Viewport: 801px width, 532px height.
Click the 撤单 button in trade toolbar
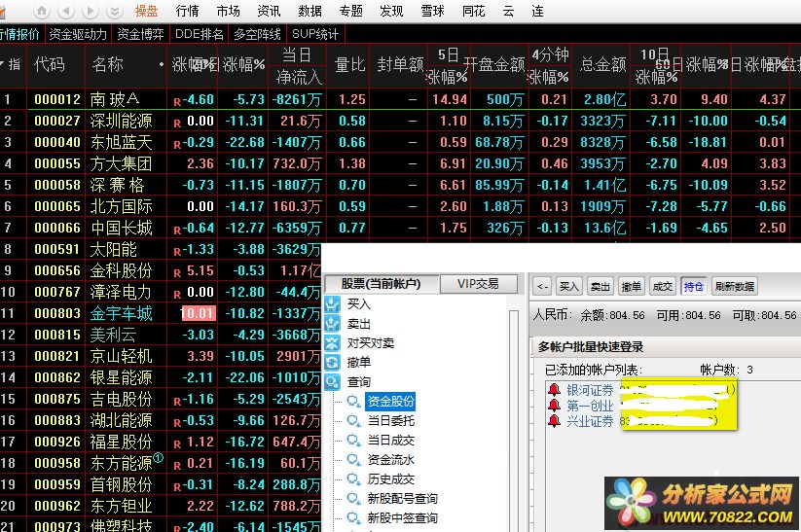(x=632, y=286)
